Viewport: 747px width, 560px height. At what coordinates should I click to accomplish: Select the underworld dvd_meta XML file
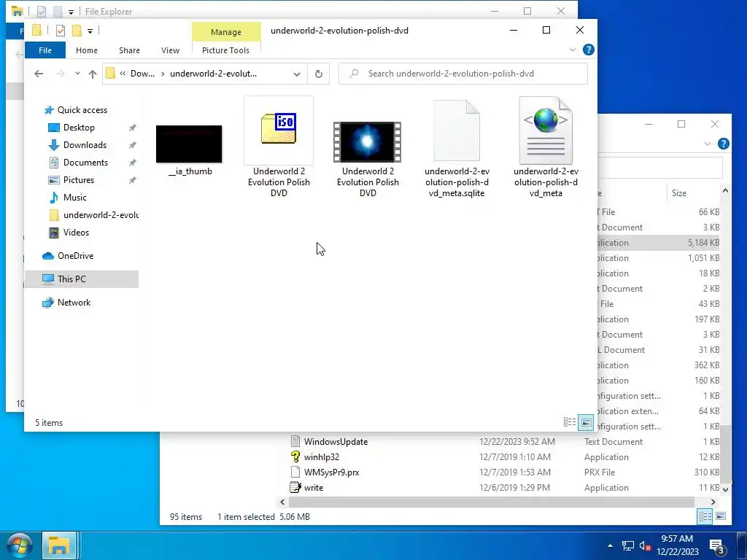click(546, 147)
